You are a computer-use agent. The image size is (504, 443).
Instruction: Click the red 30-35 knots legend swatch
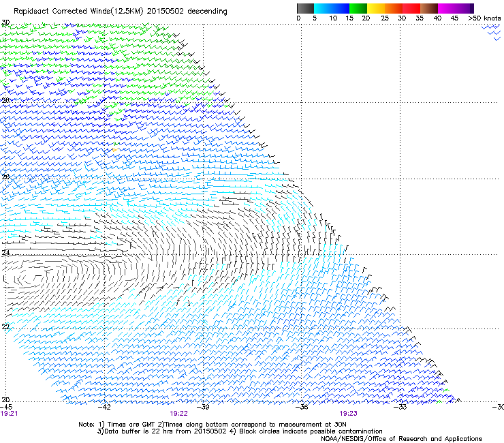(x=411, y=8)
